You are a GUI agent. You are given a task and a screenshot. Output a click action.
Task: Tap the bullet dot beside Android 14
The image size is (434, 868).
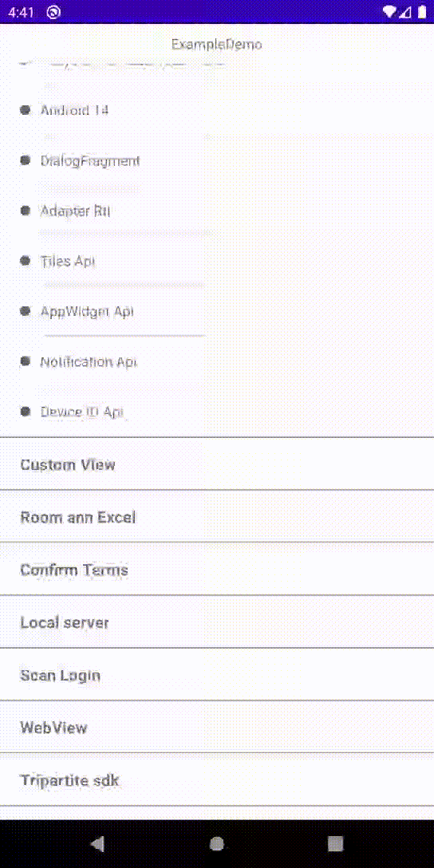click(25, 109)
